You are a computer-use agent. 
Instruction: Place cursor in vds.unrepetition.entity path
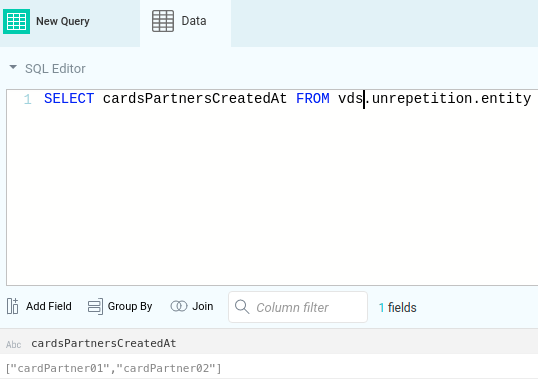coord(434,99)
